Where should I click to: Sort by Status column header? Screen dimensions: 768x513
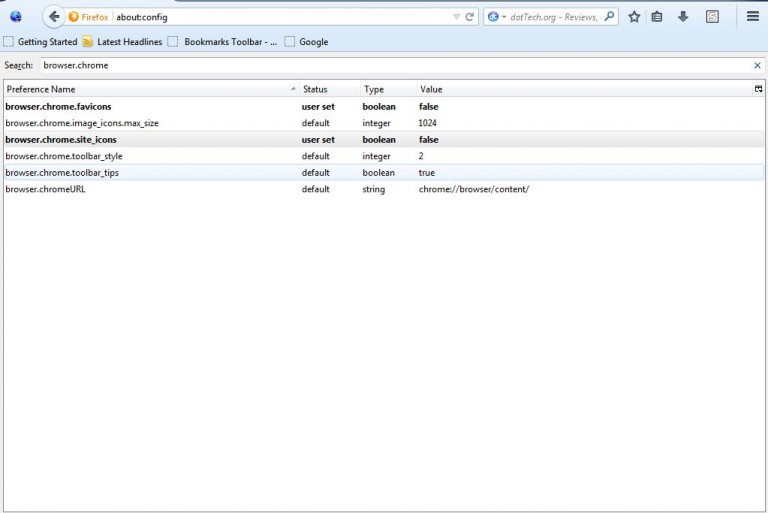tap(328, 89)
